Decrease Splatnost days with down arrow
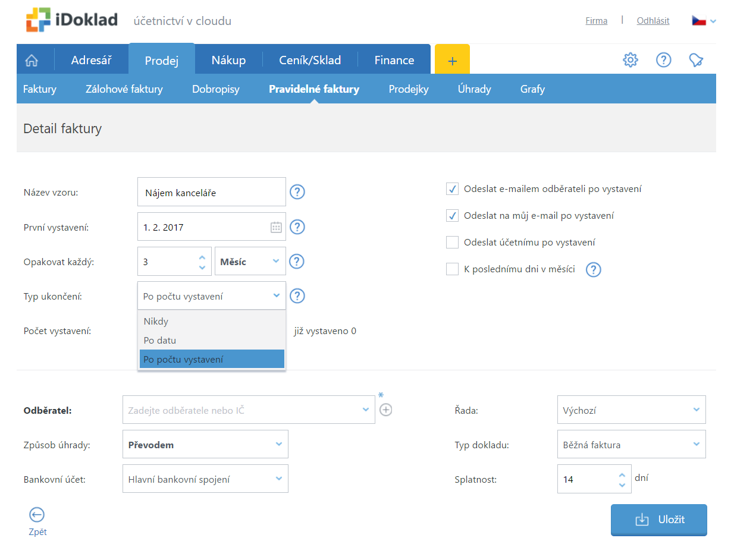 622,485
